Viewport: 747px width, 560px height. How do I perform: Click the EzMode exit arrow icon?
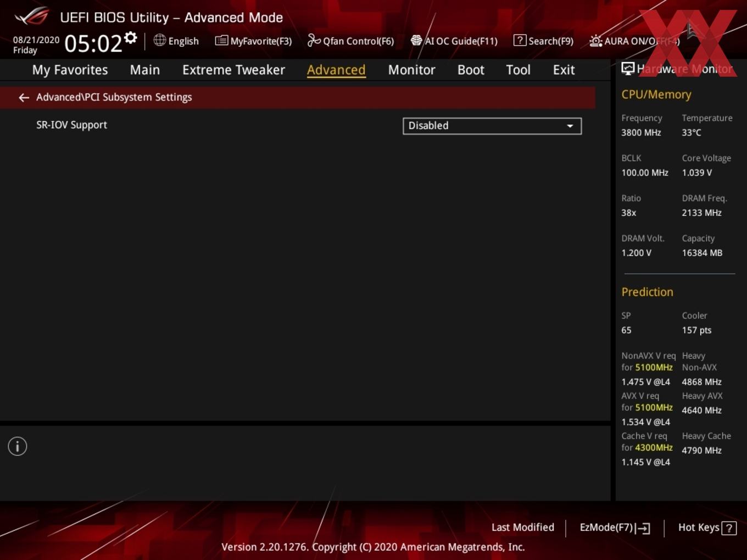tap(643, 528)
